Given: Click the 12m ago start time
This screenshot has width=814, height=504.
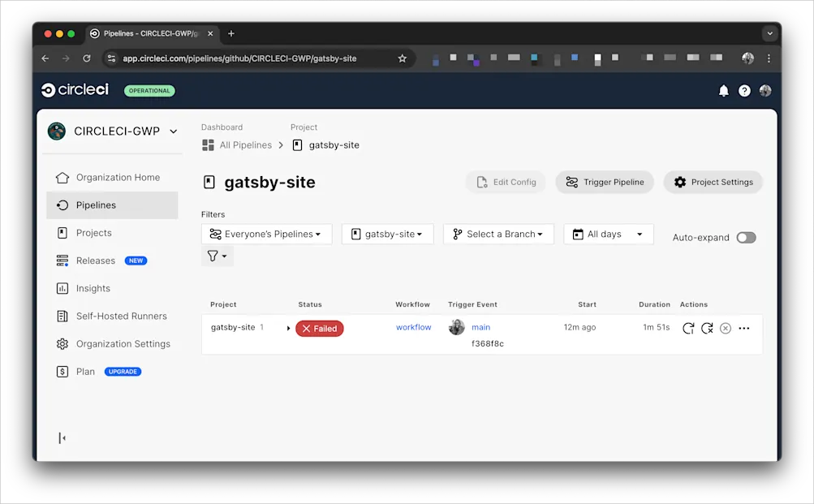Looking at the screenshot, I should point(580,328).
